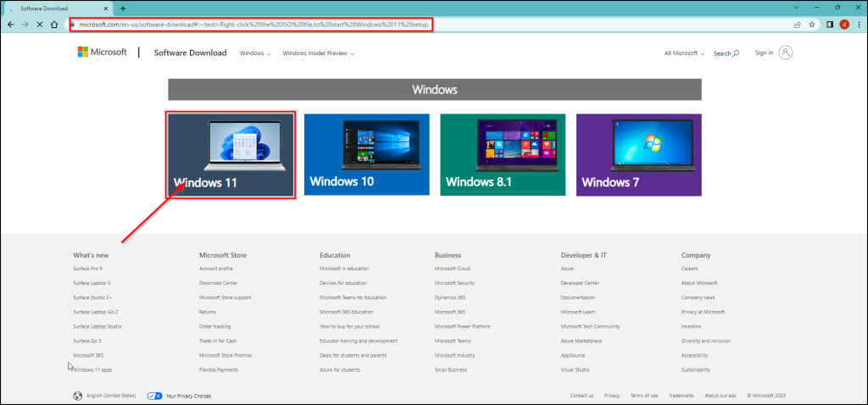The height and width of the screenshot is (405, 868).
Task: Open the Order tracking link
Action: [214, 326]
